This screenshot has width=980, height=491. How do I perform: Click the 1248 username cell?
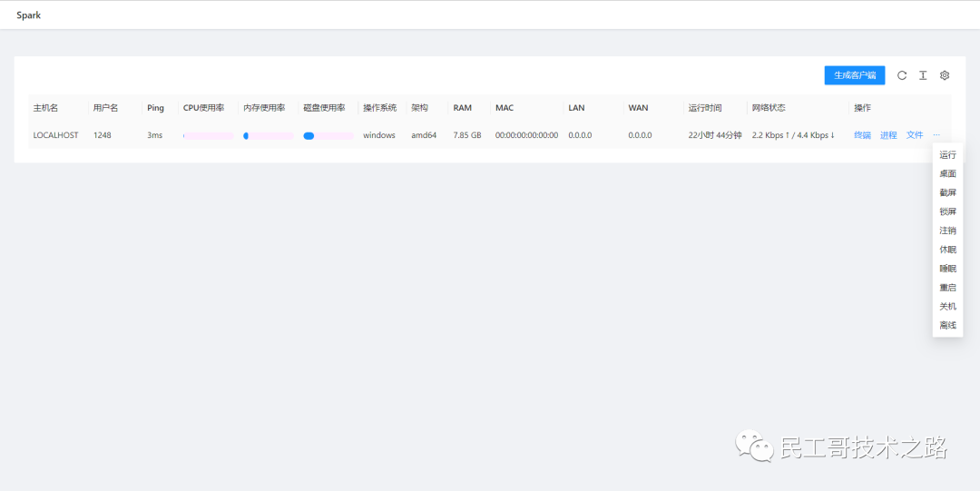pyautogui.click(x=102, y=135)
